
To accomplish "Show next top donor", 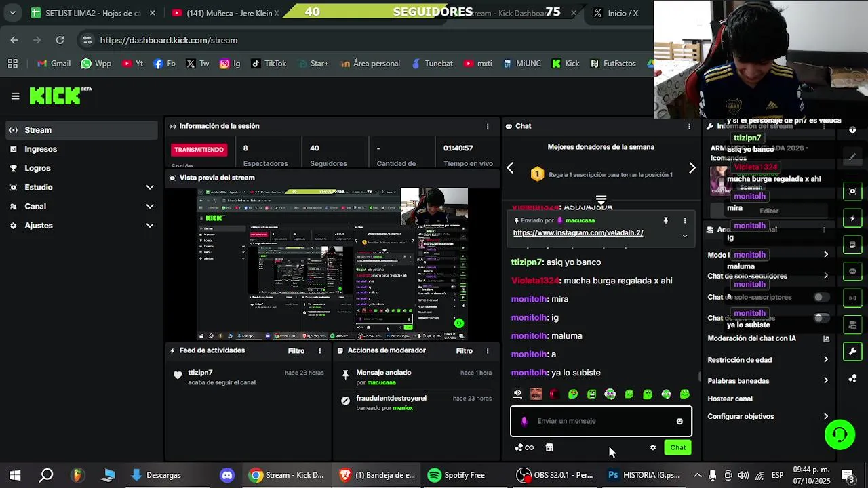I will 692,168.
